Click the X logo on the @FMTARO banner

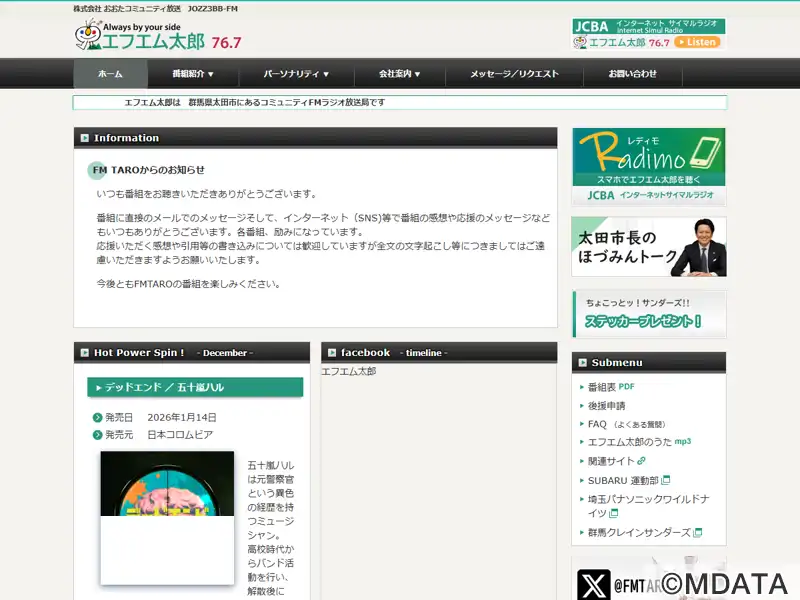593,585
